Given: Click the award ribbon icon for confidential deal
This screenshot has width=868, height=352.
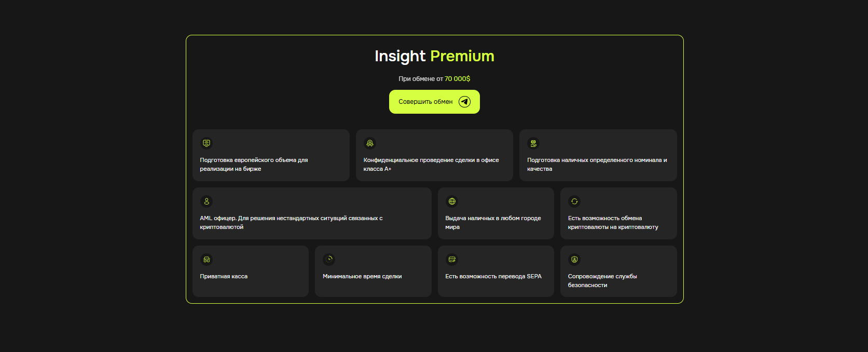Looking at the screenshot, I should pyautogui.click(x=370, y=143).
